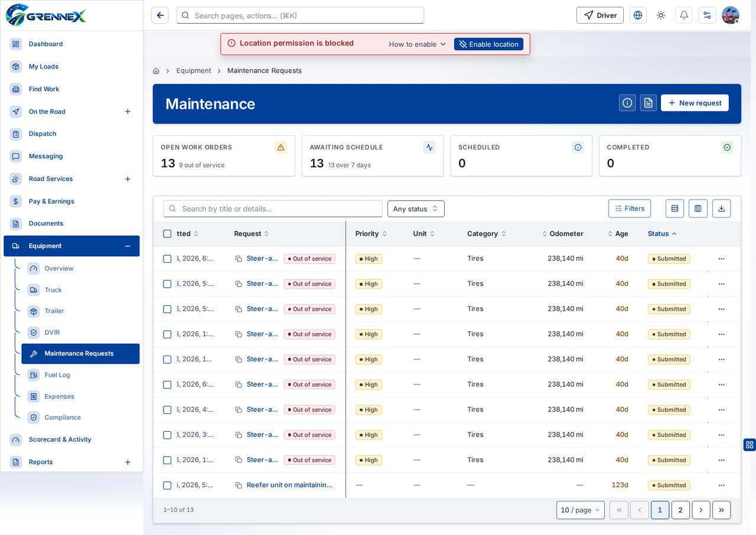Viewport: 756px width, 535px height.
Task: Click the maintenance info icon in banner
Action: [x=627, y=103]
